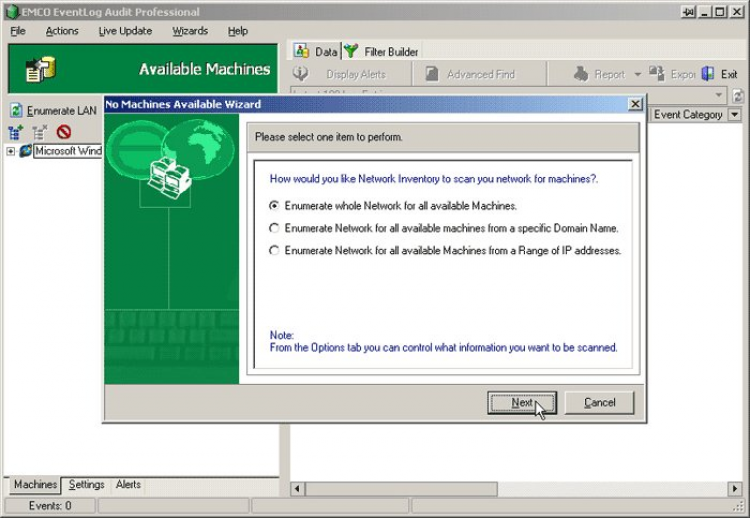Click the Filter Builder funnel icon
The height and width of the screenshot is (518, 750).
click(x=351, y=51)
